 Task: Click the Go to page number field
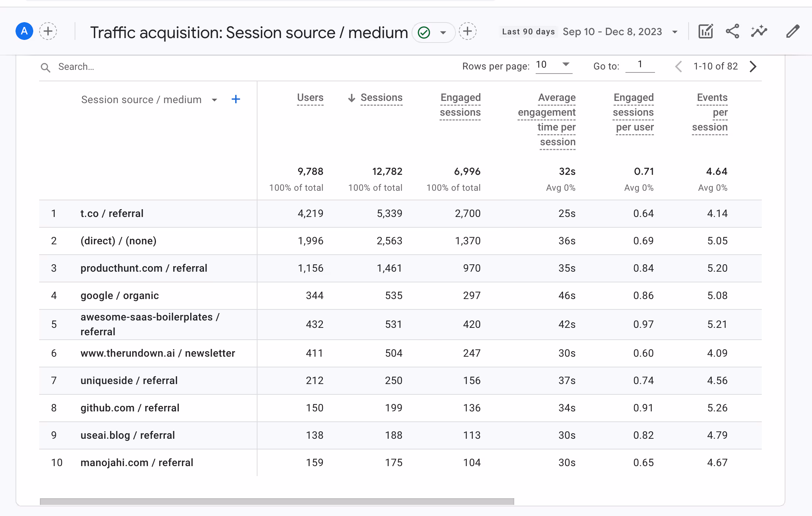[x=640, y=65]
